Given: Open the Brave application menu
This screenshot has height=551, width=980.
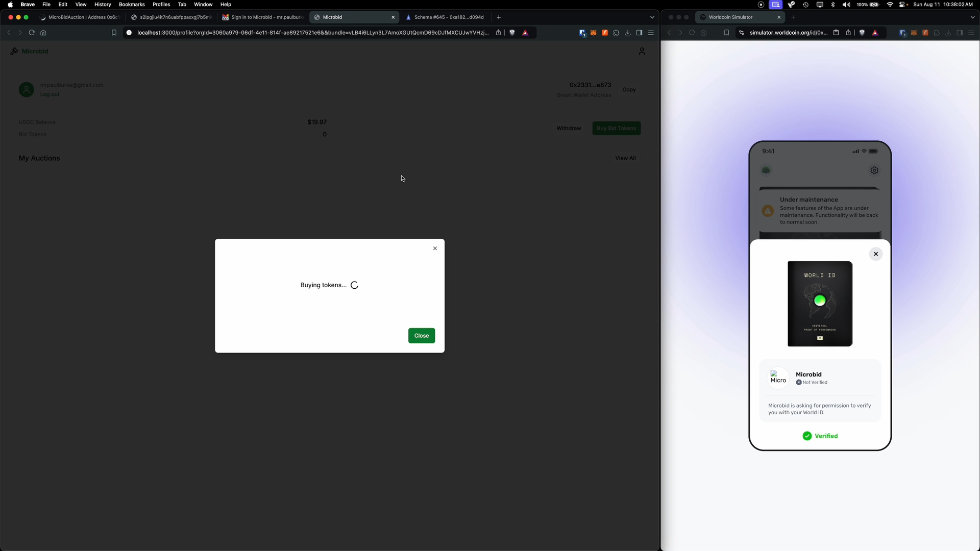Looking at the screenshot, I should 28,5.
